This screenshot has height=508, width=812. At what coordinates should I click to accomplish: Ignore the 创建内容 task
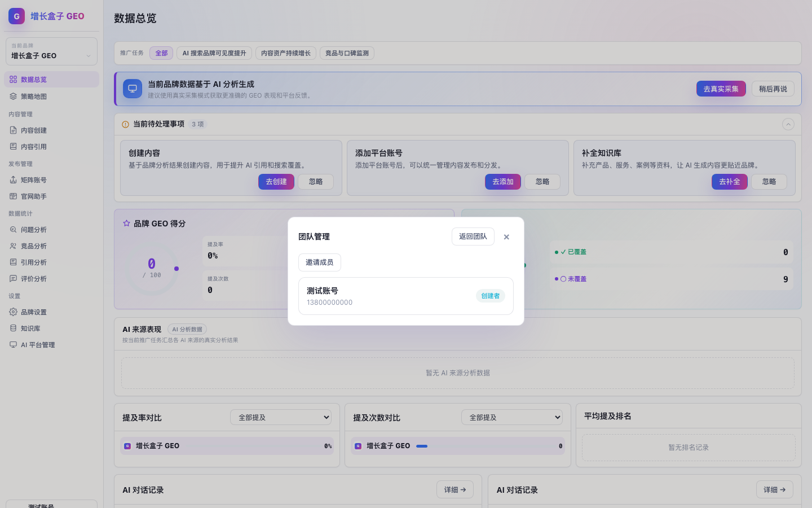click(316, 182)
